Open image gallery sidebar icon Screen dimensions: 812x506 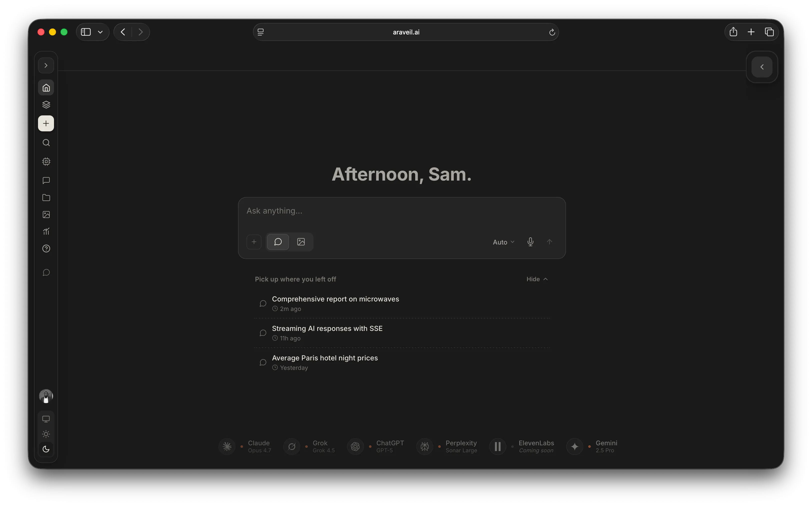click(46, 215)
